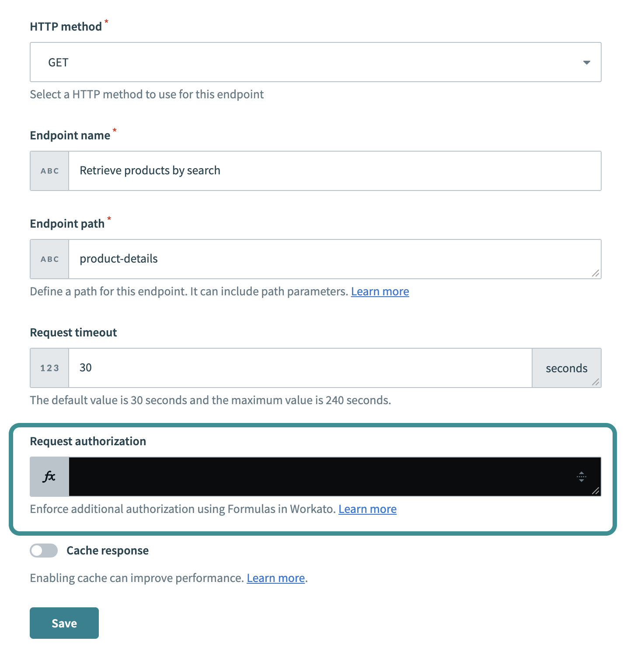Click the seconds unit label icon
The image size is (634, 672).
[566, 368]
